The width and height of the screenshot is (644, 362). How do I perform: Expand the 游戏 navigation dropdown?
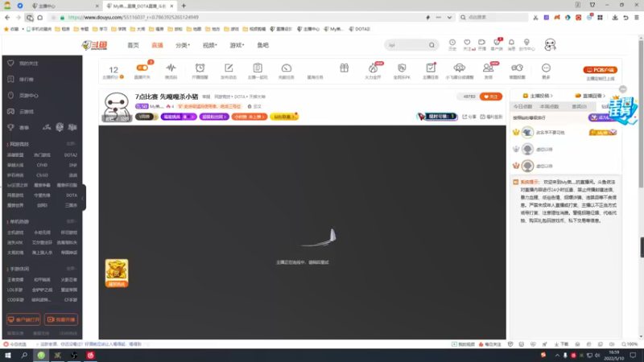(x=237, y=45)
